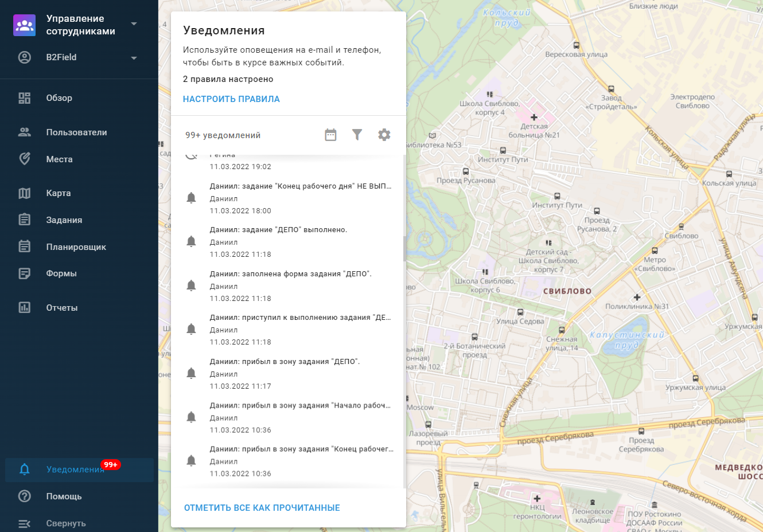The width and height of the screenshot is (763, 532).
Task: Open the Помощь question mark icon
Action: click(x=25, y=496)
